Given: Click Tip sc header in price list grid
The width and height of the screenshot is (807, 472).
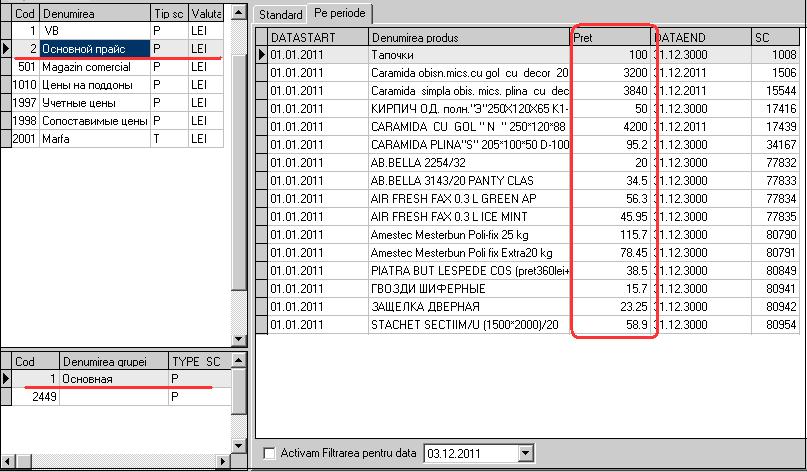Looking at the screenshot, I should point(169,13).
